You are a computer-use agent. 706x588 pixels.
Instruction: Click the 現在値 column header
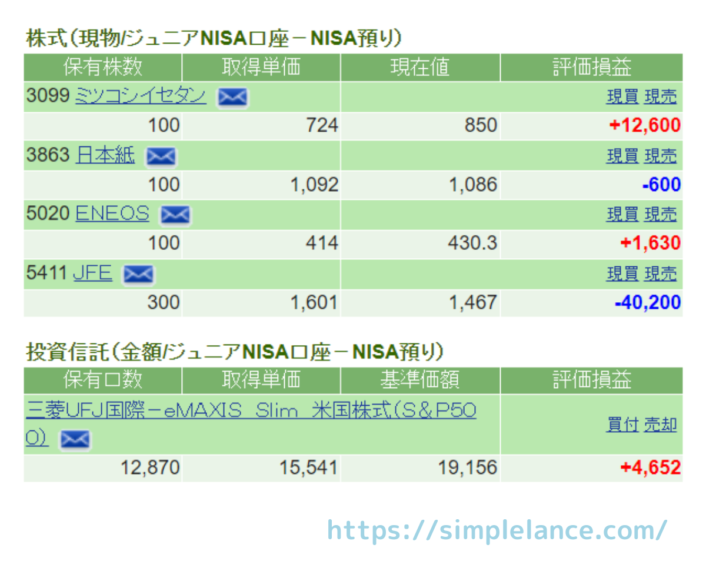(x=421, y=68)
